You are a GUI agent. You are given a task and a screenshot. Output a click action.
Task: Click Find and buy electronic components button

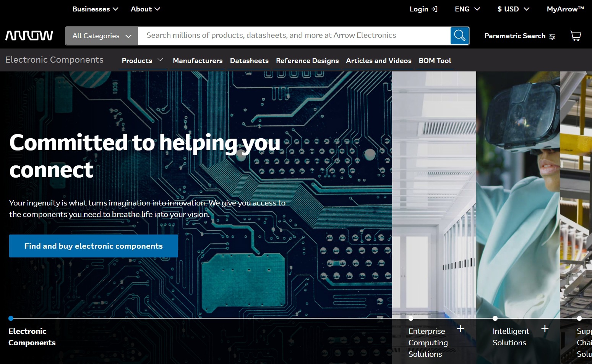click(x=94, y=246)
